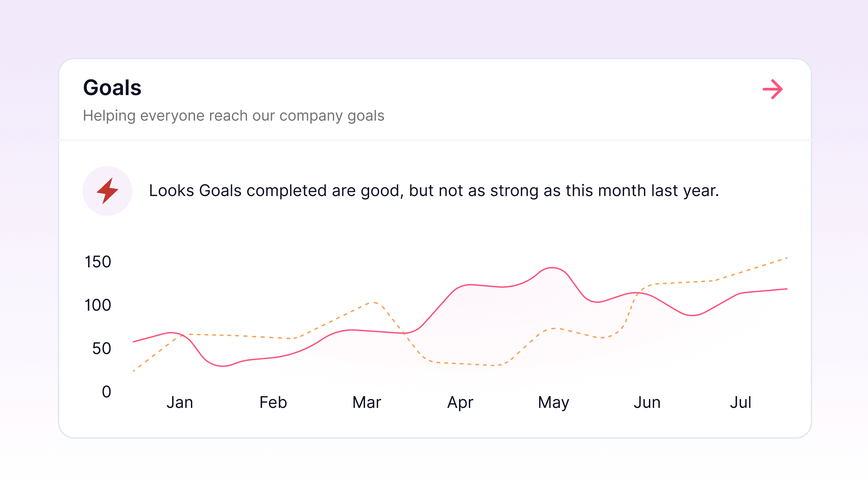
Task: Click the left starting point of the solid pink line
Action: tap(134, 342)
